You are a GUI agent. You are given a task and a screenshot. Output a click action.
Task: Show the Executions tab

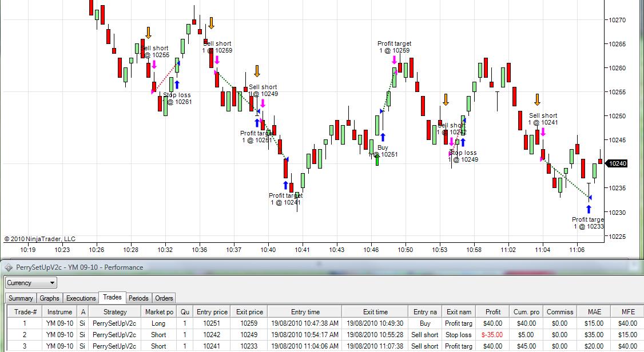[x=81, y=298]
